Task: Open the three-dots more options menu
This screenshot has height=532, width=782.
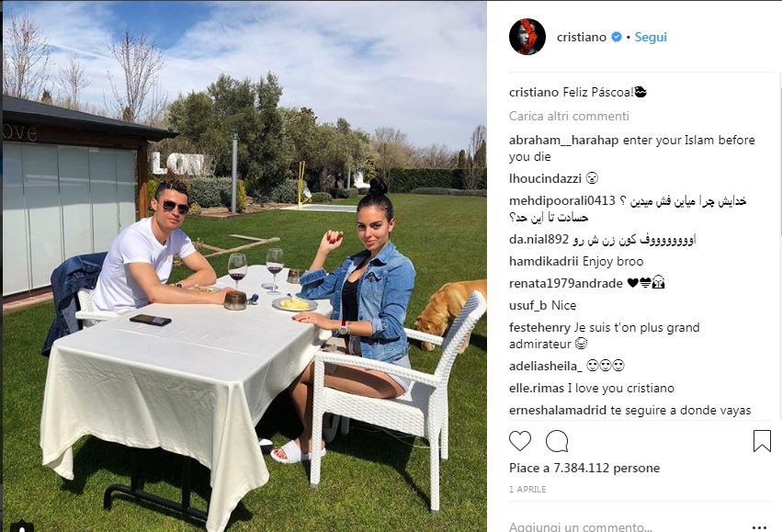Action: click(759, 527)
